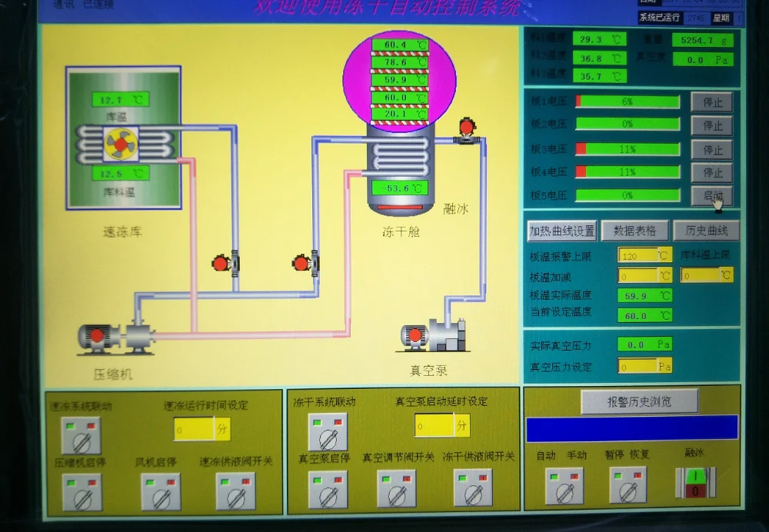Screen dimensions: 769x532
Task: Click the 12.7 ℃ 库温 reading
Action: pyautogui.click(x=121, y=100)
